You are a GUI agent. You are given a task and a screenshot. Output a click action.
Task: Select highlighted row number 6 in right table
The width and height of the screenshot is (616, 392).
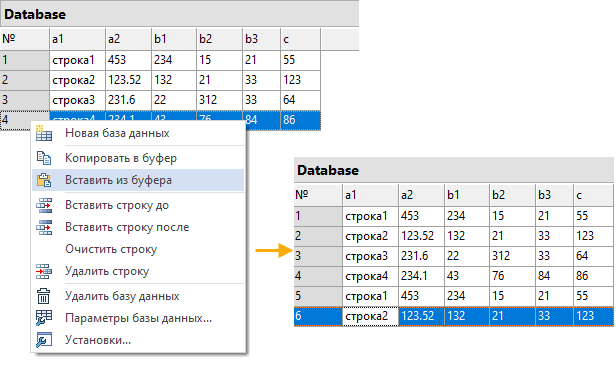318,316
